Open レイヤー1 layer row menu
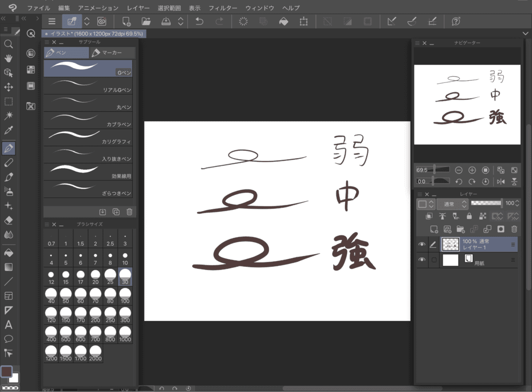 [x=513, y=245]
